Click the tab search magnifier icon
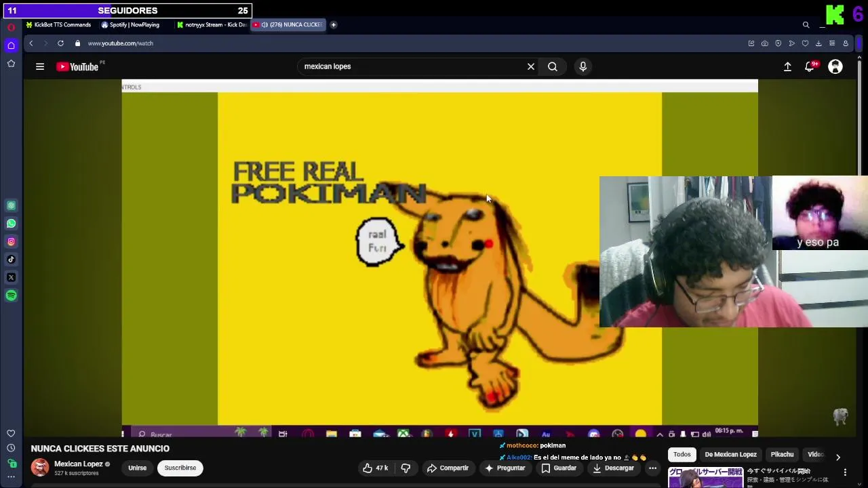Image resolution: width=868 pixels, height=488 pixels. (806, 25)
